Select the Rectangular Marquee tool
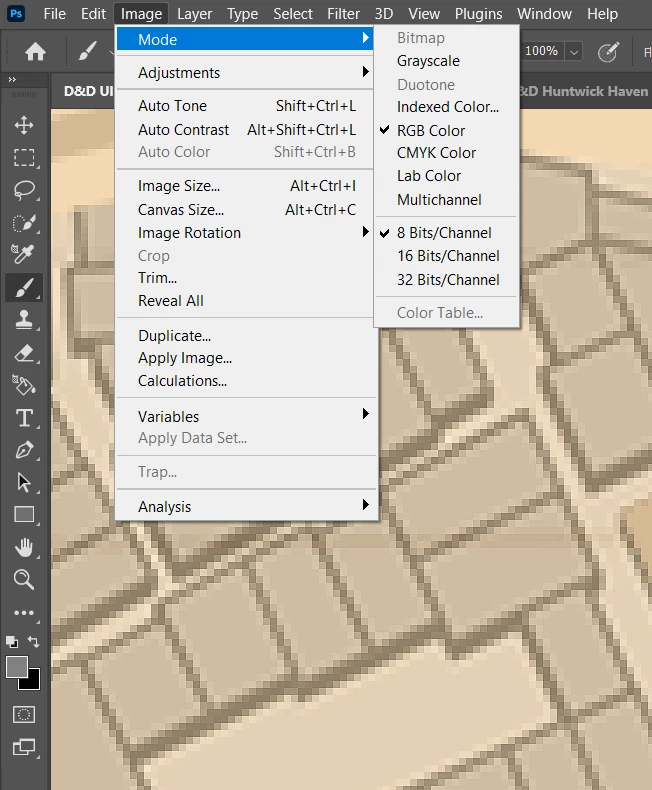The width and height of the screenshot is (652, 790). point(24,157)
